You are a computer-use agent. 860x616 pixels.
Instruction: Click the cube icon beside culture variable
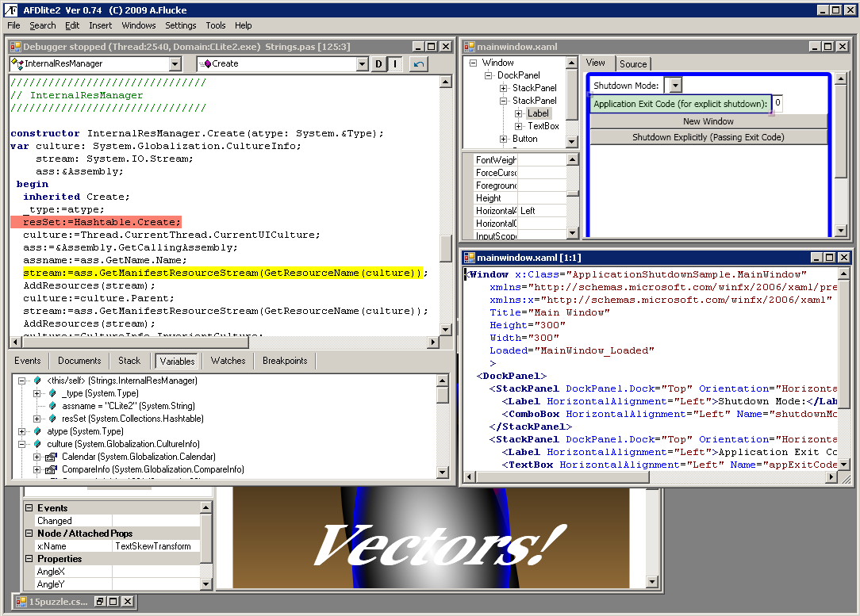[x=37, y=444]
